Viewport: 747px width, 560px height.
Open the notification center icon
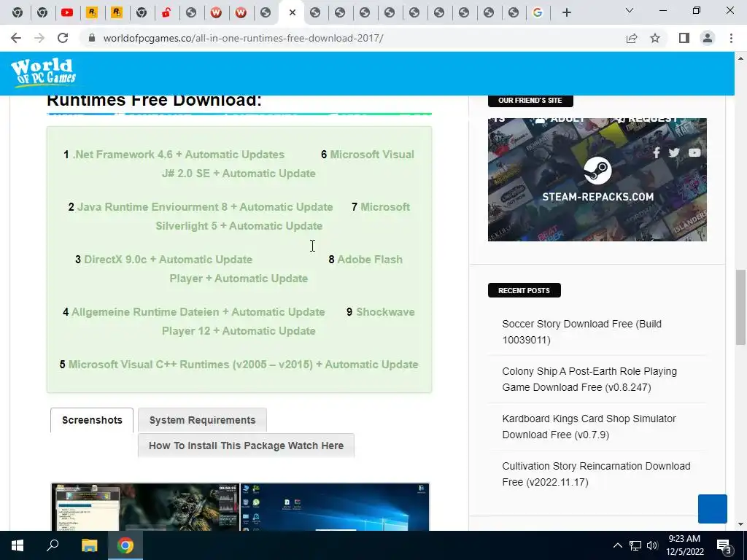724,546
